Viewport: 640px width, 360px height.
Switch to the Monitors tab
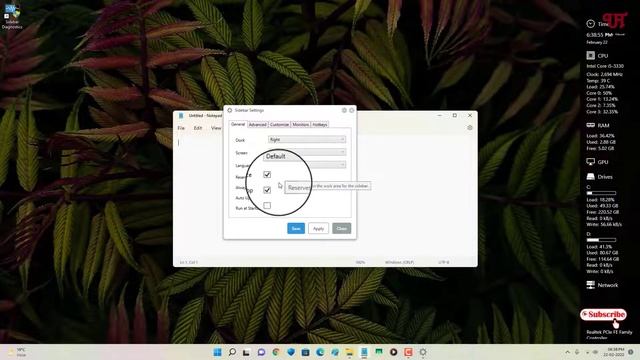pyautogui.click(x=300, y=124)
